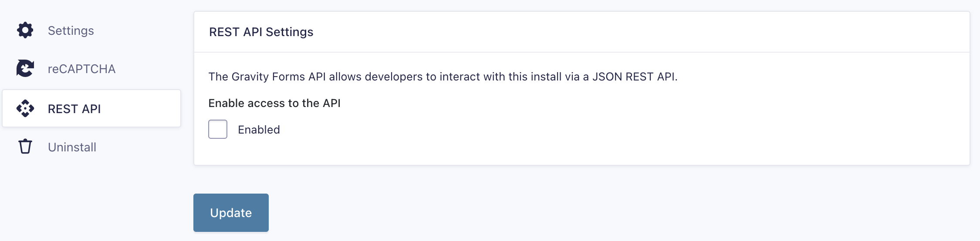Click the "Enabled" checkbox label
Screen dimensions: 980x241
(x=259, y=130)
